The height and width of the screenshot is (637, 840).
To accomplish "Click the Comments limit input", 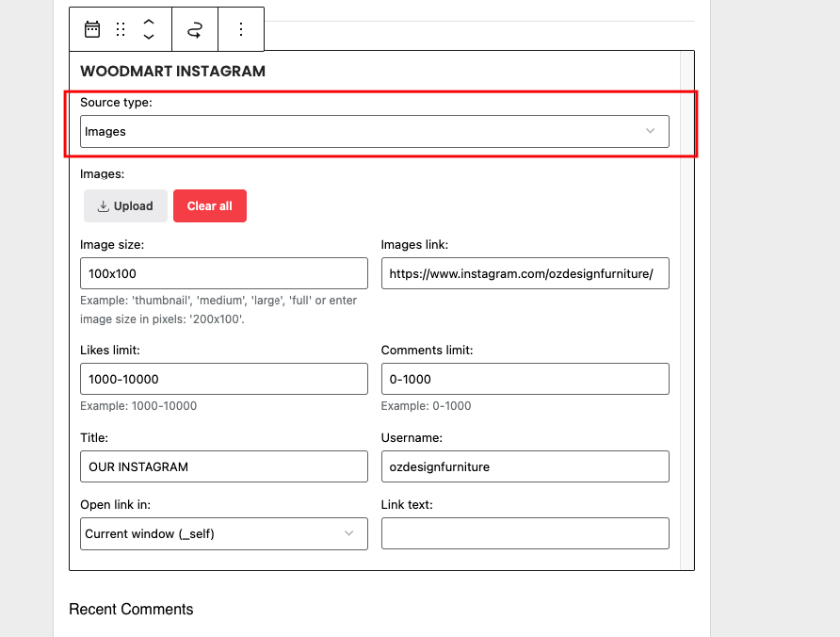I will pos(525,379).
